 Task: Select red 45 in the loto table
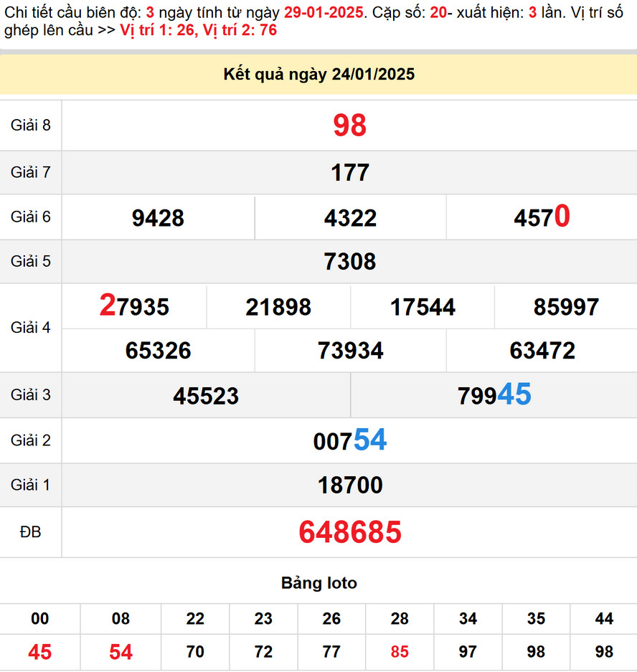click(40, 652)
